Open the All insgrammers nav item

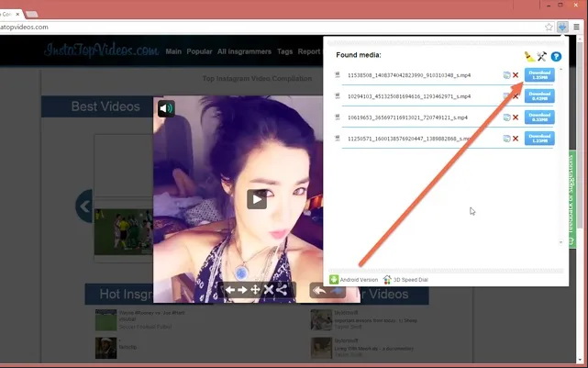point(244,51)
